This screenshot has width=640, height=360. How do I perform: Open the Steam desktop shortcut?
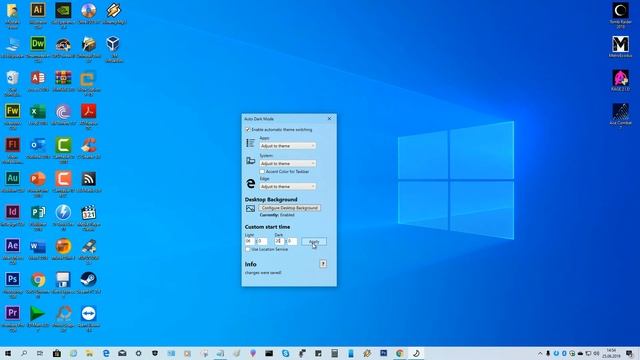(x=89, y=280)
